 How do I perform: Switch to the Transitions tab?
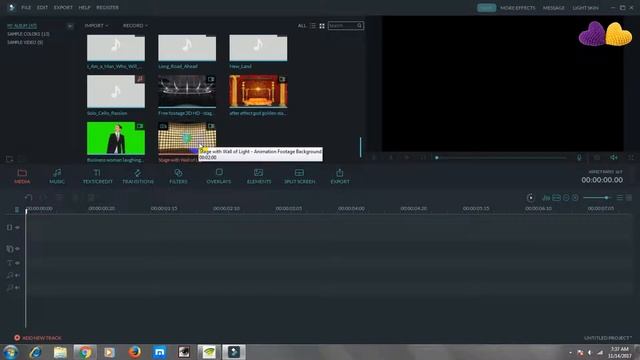(138, 176)
